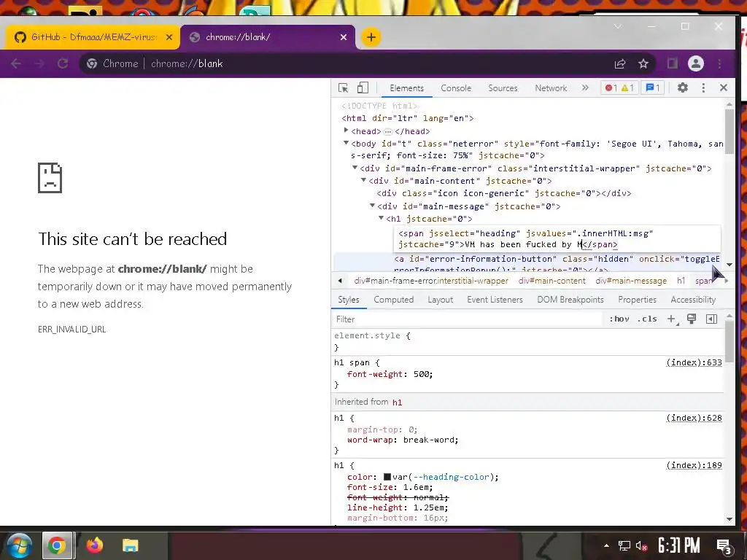Open the DOM Breakpoints pane tab
Image resolution: width=747 pixels, height=560 pixels.
point(570,300)
